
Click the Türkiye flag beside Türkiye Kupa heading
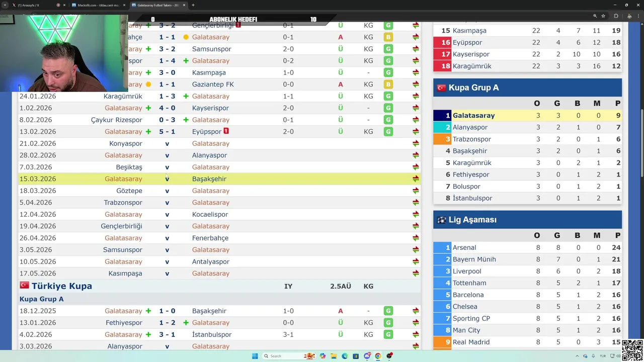point(24,285)
